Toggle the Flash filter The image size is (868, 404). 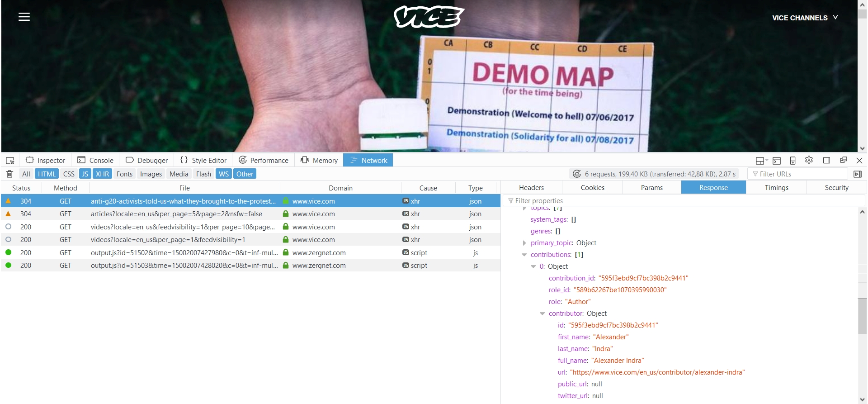click(x=203, y=174)
